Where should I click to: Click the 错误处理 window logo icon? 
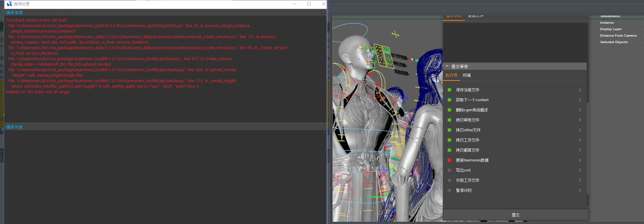point(9,4)
